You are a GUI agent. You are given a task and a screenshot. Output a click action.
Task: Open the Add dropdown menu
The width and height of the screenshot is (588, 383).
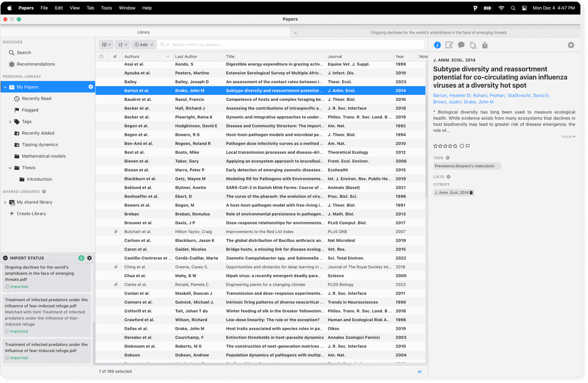[x=144, y=44]
